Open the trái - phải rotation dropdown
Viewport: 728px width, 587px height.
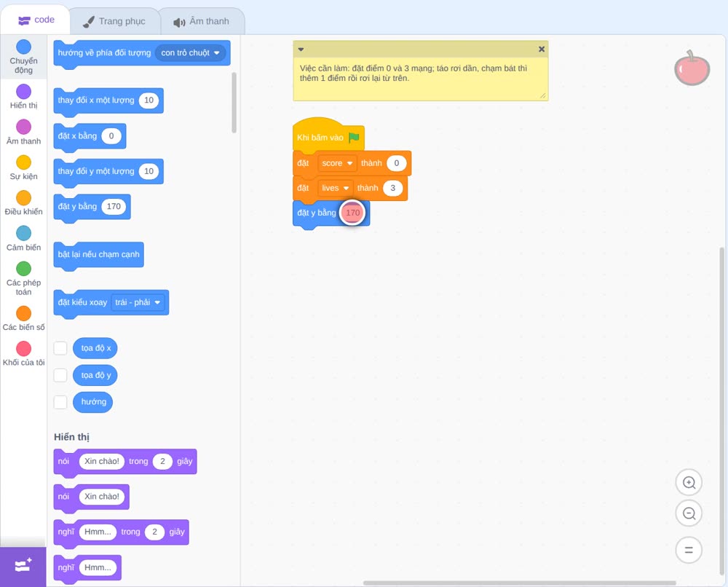pyautogui.click(x=139, y=302)
